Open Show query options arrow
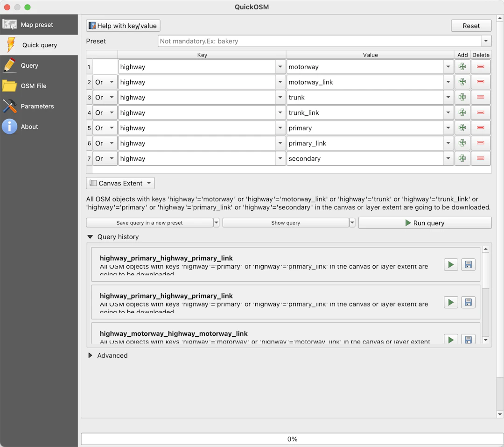The height and width of the screenshot is (447, 504). pos(352,223)
